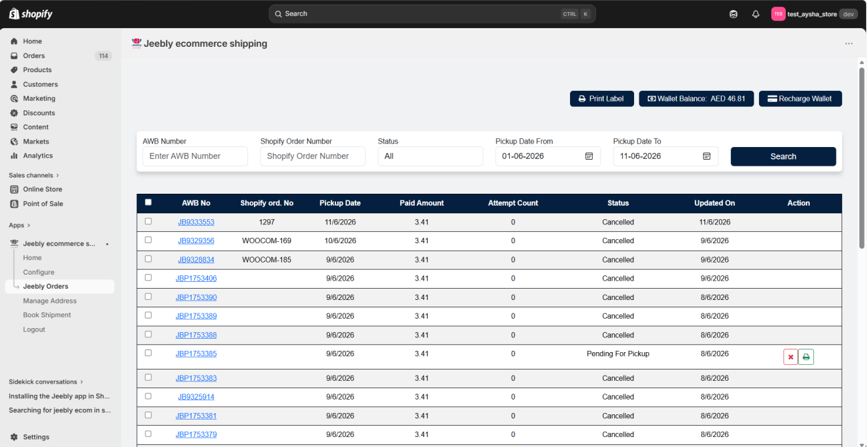Open the Sidekick assistant icon in top bar

(x=733, y=14)
